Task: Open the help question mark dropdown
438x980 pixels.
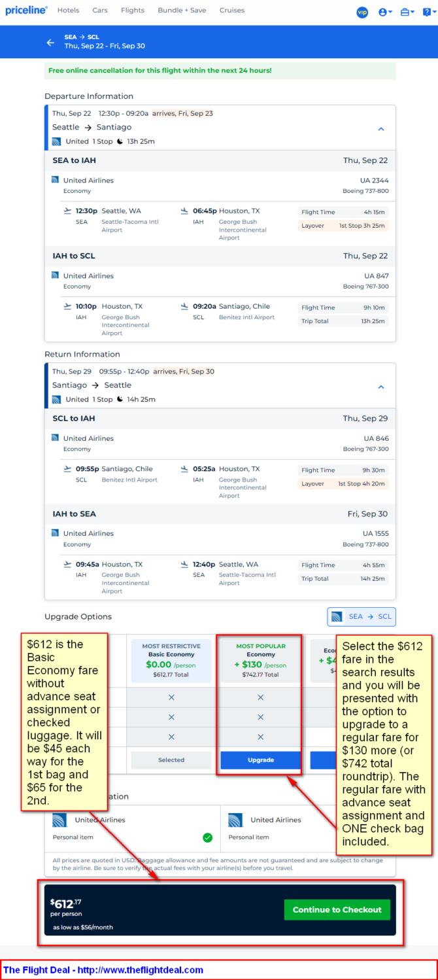Action: (x=428, y=12)
